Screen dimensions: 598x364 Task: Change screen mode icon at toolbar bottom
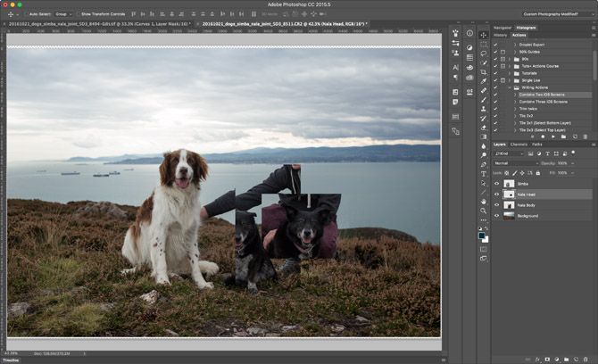point(483,259)
